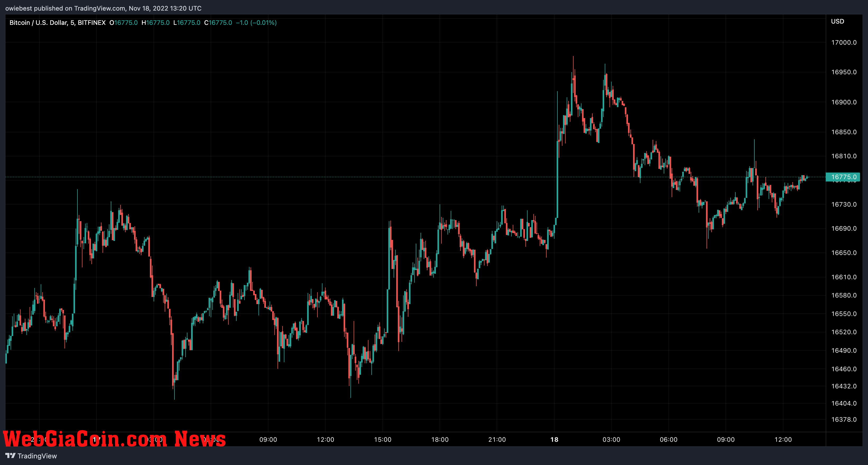Click the 16460.0 price axis label

pos(844,369)
